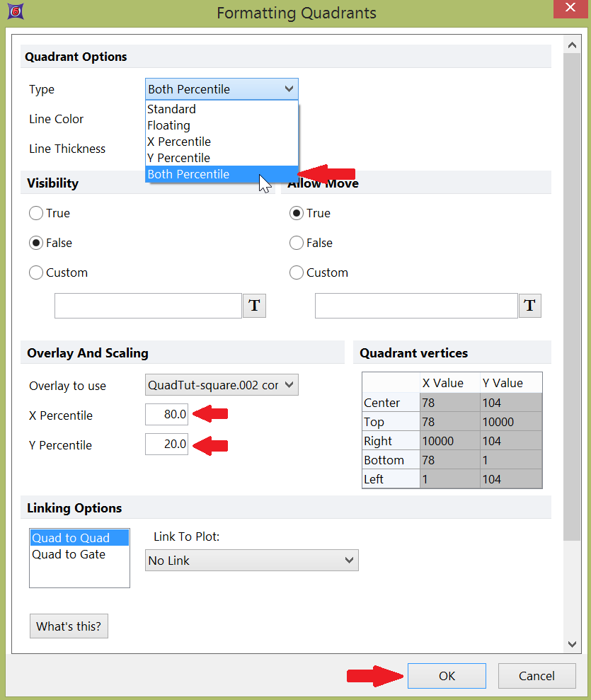This screenshot has height=700, width=591.
Task: Click the application icon in title bar
Action: pos(13,12)
